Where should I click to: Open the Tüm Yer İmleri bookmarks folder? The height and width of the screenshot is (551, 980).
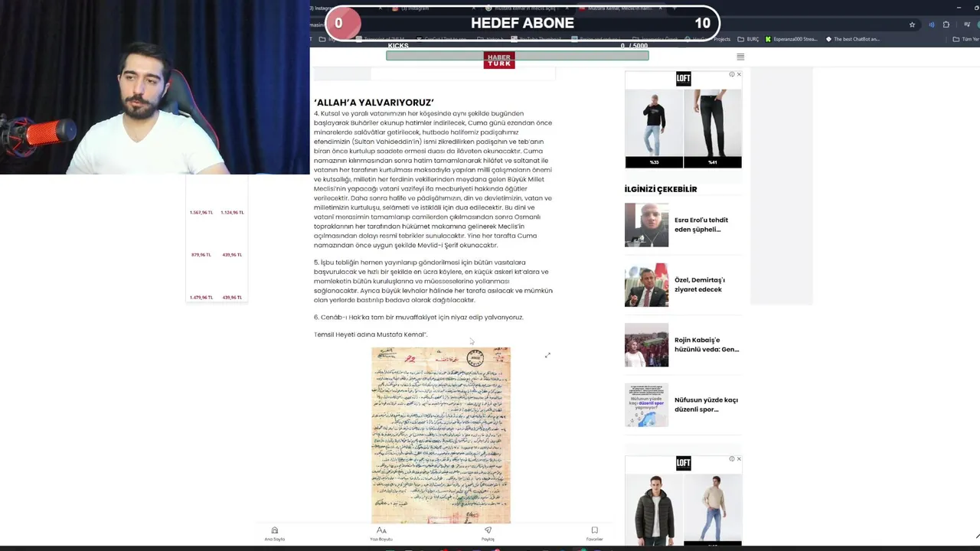(965, 39)
